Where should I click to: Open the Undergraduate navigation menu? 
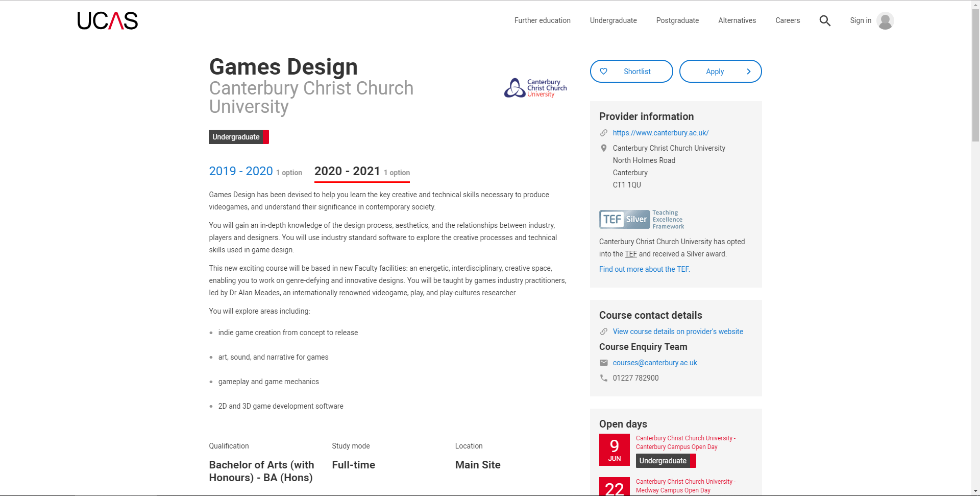(613, 21)
